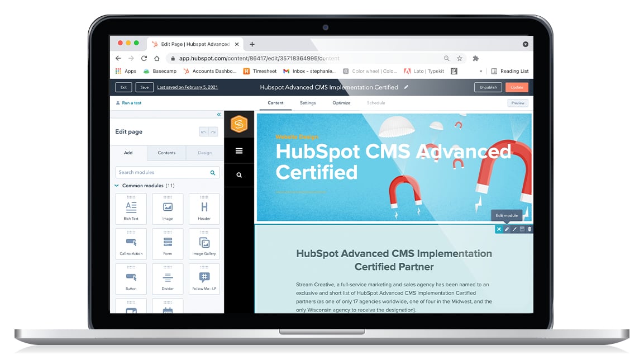Click the HubSpot CMS Advanced Certified heading

coord(393,162)
